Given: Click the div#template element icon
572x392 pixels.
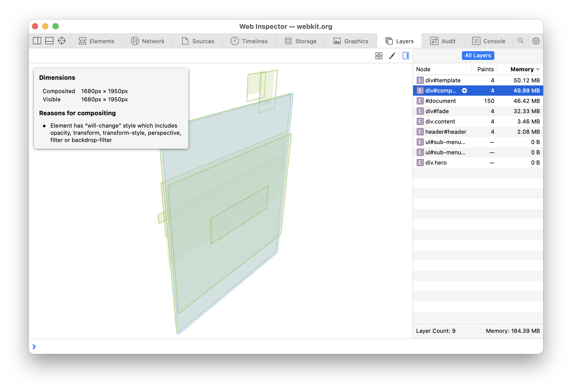Looking at the screenshot, I should point(420,80).
